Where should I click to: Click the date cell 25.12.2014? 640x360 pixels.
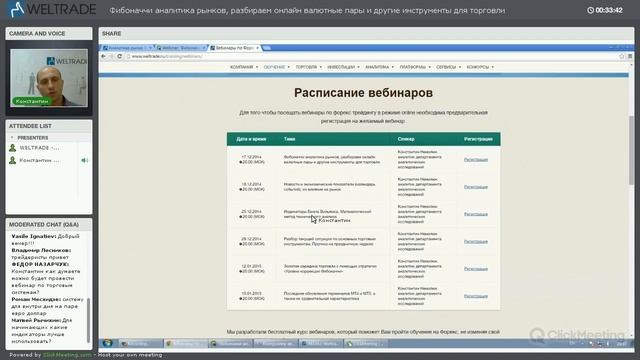click(x=251, y=214)
